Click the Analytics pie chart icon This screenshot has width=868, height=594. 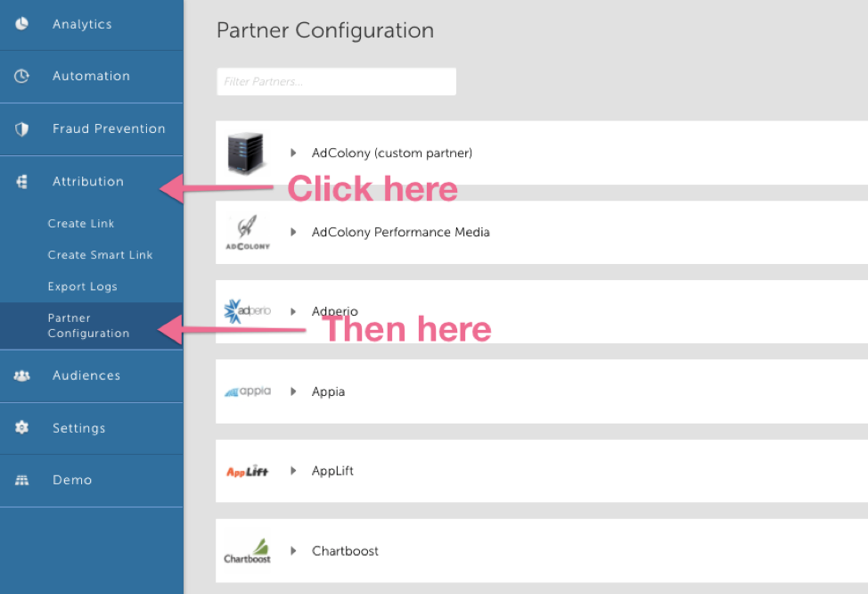[22, 24]
